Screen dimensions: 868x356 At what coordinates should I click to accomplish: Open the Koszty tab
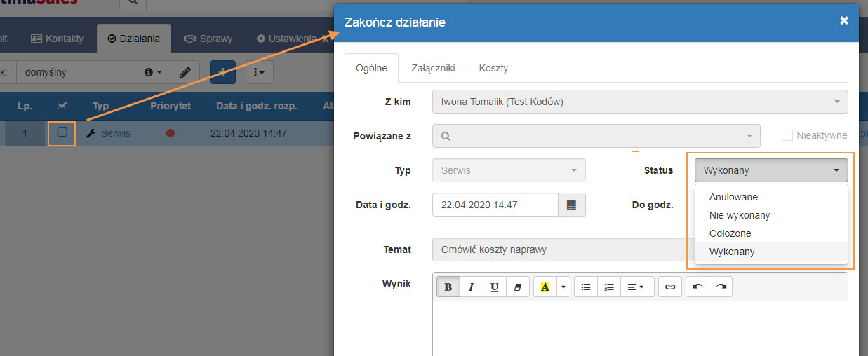point(493,68)
